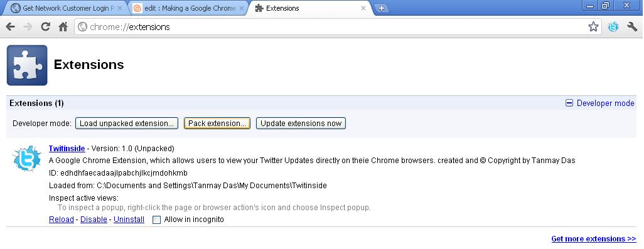Click the large Extensions puzzle piece icon

coord(27,65)
